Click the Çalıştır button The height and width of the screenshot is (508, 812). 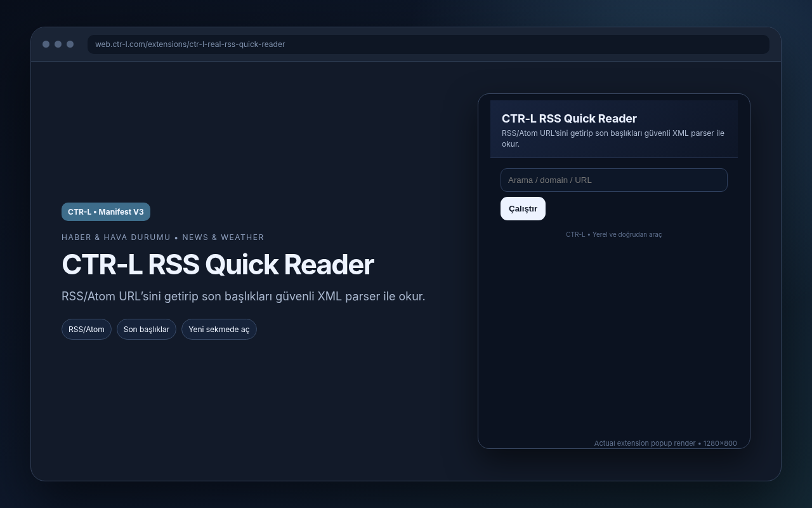523,209
